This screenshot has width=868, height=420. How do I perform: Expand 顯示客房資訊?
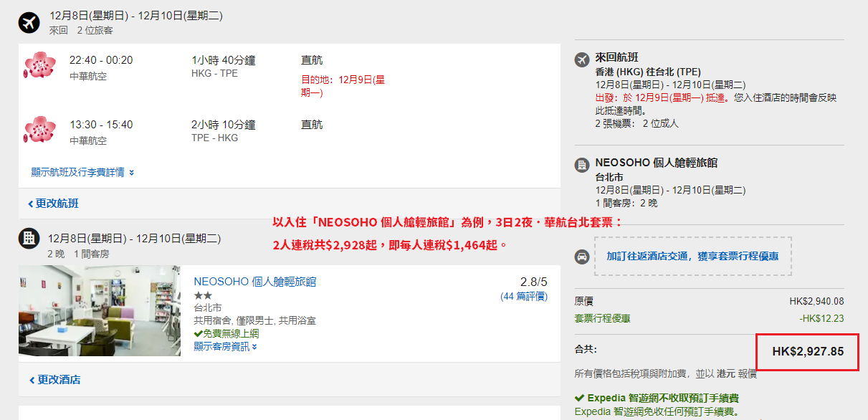pyautogui.click(x=225, y=347)
